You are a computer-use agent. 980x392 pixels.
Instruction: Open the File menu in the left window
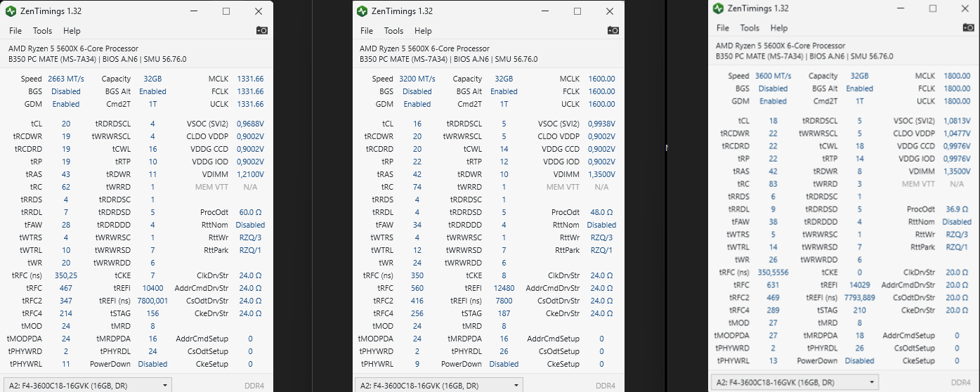(x=15, y=31)
